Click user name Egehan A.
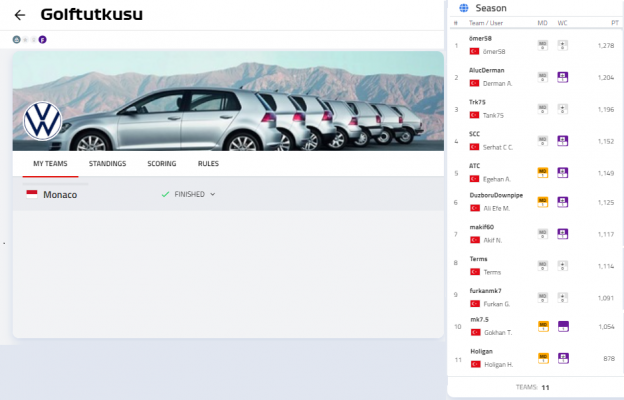The image size is (624, 400). pyautogui.click(x=497, y=179)
